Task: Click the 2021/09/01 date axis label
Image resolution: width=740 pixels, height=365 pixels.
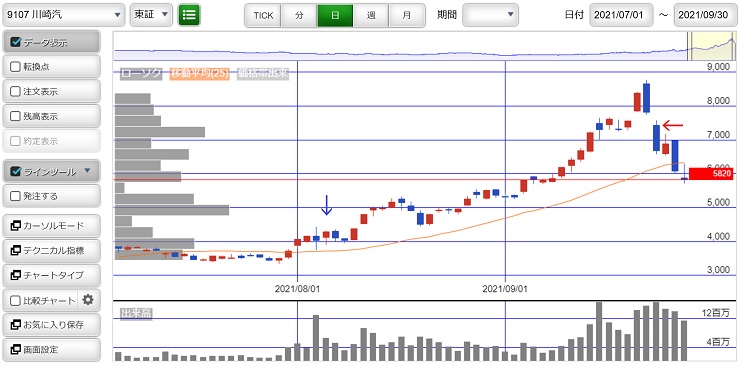Action: click(x=505, y=289)
